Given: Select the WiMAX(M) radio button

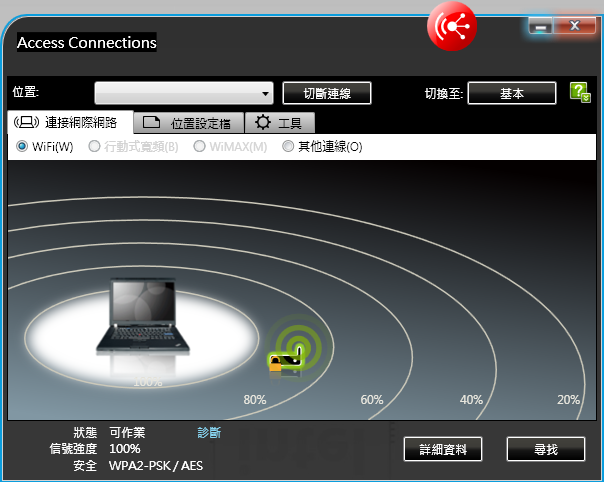Looking at the screenshot, I should (x=199, y=146).
